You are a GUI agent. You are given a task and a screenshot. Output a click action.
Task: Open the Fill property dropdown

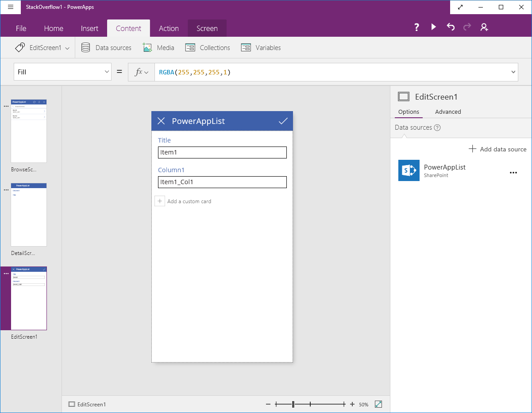106,71
